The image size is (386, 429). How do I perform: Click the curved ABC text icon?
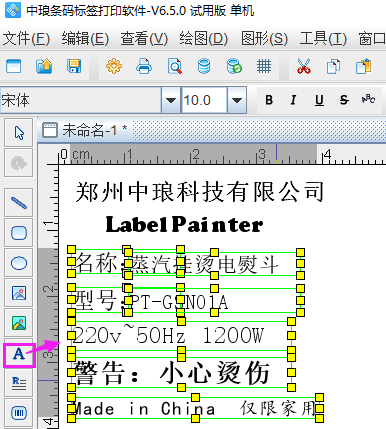tap(368, 99)
